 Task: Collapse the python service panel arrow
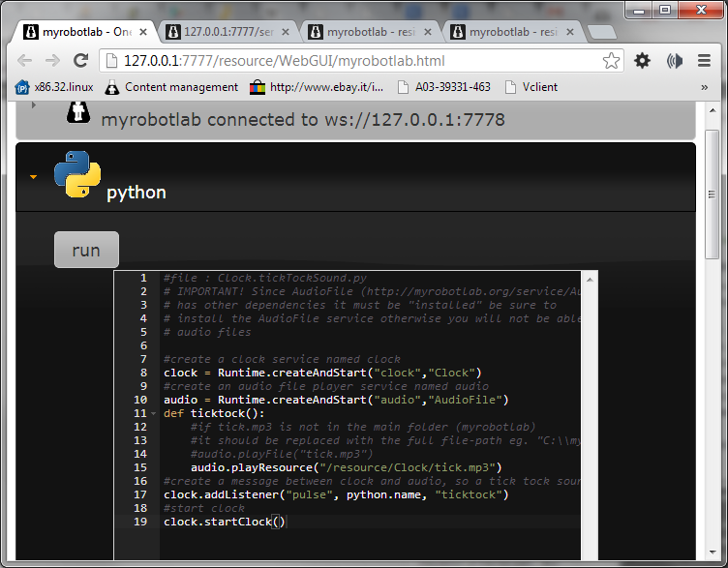point(33,177)
